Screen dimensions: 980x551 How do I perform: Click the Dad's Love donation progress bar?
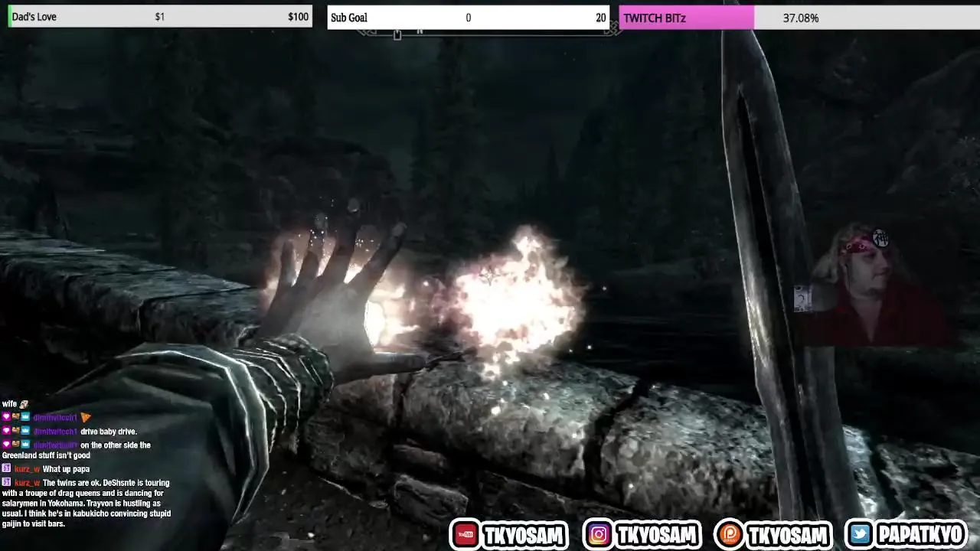(160, 17)
